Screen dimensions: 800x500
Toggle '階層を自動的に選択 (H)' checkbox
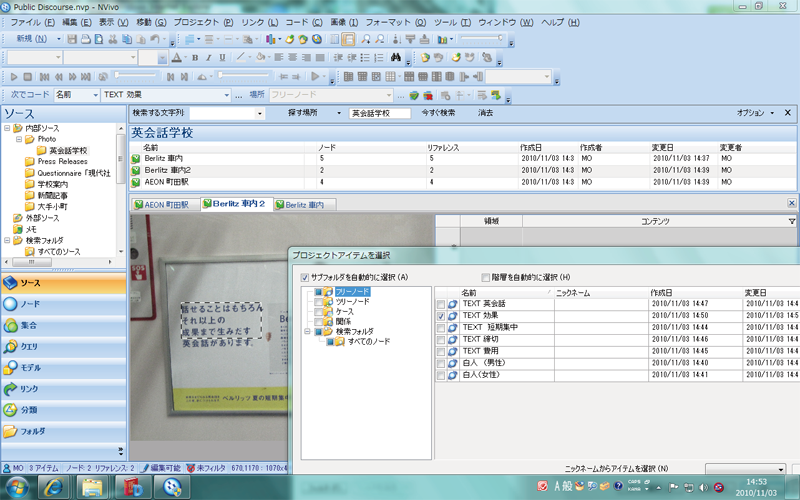click(x=485, y=278)
